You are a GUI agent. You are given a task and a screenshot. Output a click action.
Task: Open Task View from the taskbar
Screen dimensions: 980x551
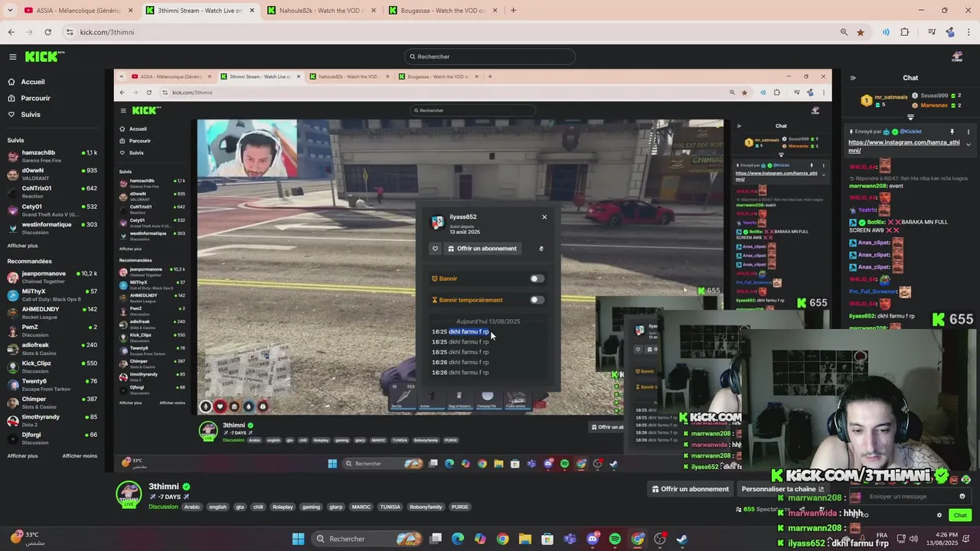tap(436, 539)
